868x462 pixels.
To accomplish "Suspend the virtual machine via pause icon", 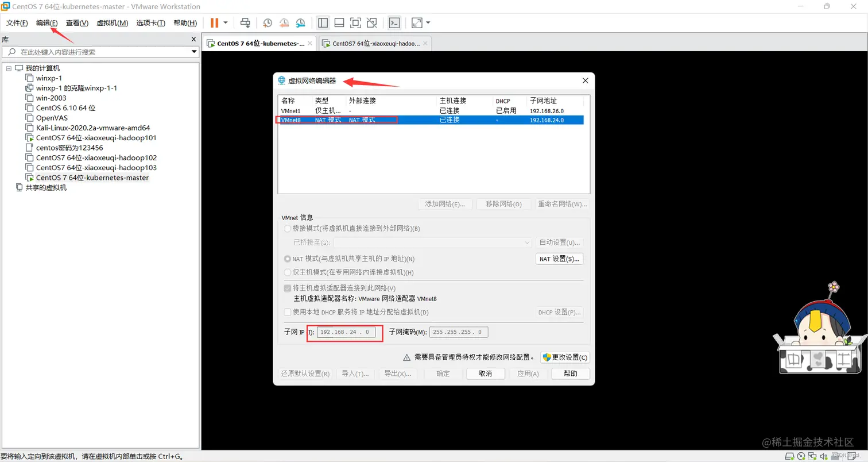I will tap(215, 22).
